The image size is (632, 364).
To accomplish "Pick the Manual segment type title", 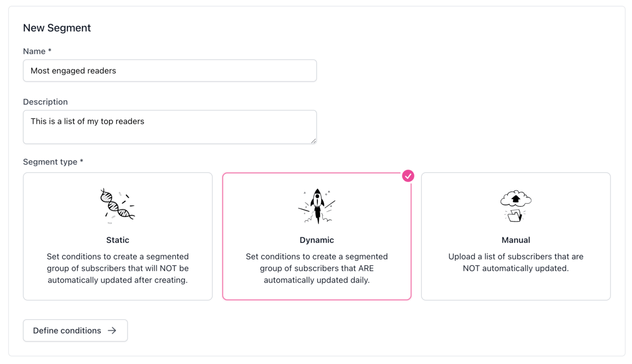I will [516, 240].
